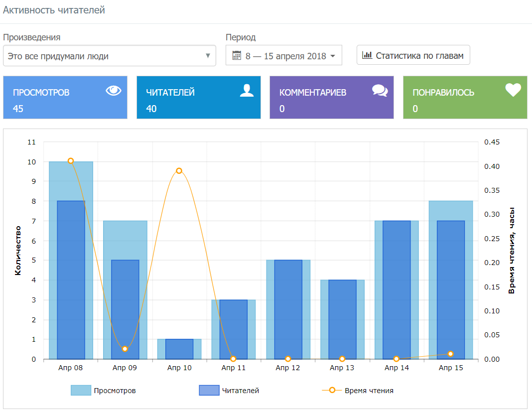Click the reading time marker on Апр 15
The height and width of the screenshot is (416, 532).
click(x=451, y=354)
